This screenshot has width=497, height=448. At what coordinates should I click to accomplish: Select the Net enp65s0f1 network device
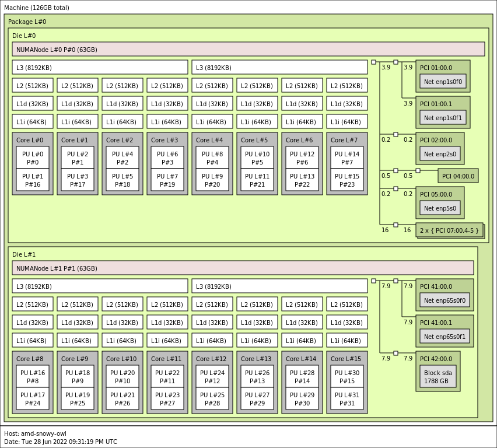[x=444, y=337]
